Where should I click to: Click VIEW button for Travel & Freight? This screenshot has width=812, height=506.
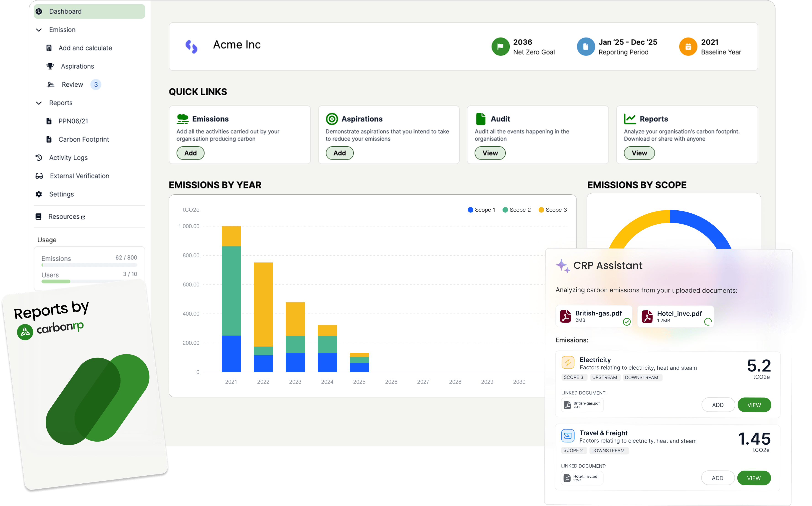pos(754,478)
